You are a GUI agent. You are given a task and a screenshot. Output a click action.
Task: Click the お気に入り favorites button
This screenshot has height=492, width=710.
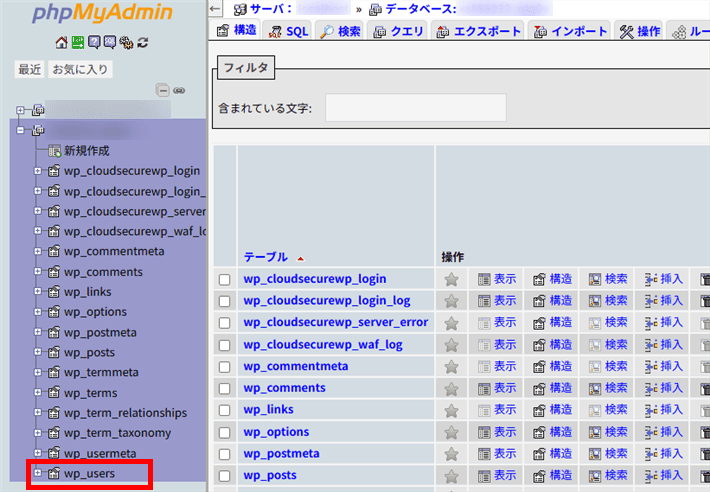tap(80, 70)
